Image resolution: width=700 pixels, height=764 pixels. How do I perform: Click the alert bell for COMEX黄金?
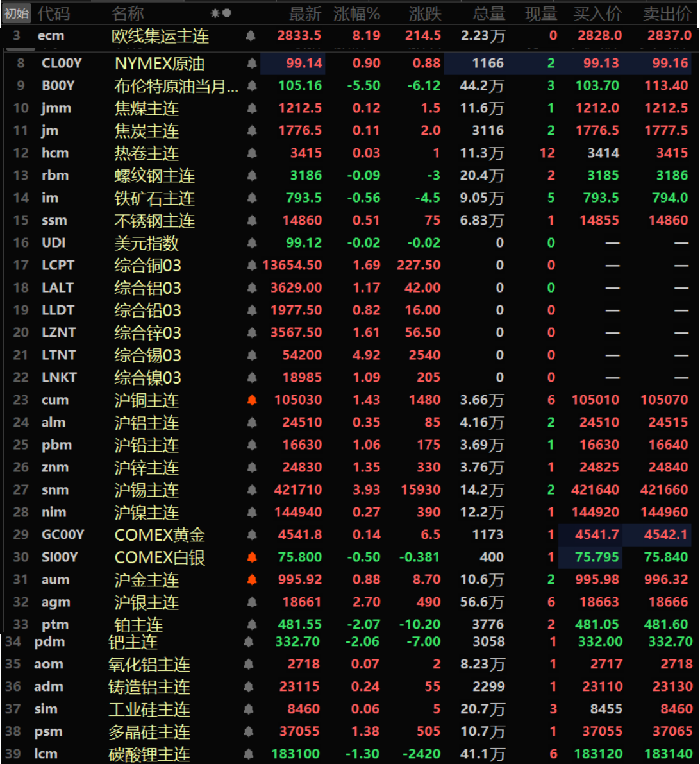pos(252,534)
